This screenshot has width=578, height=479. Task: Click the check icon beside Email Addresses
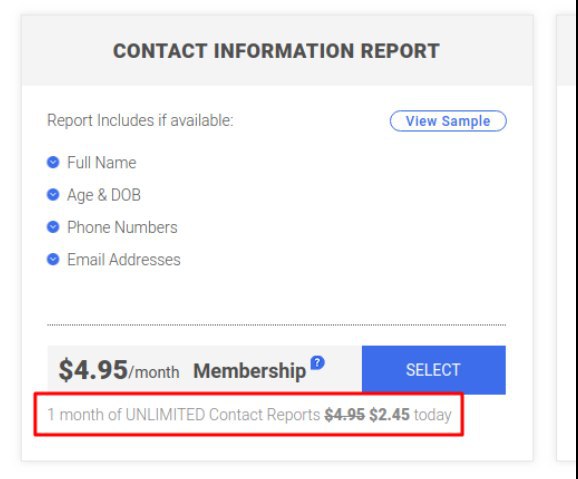tap(53, 260)
